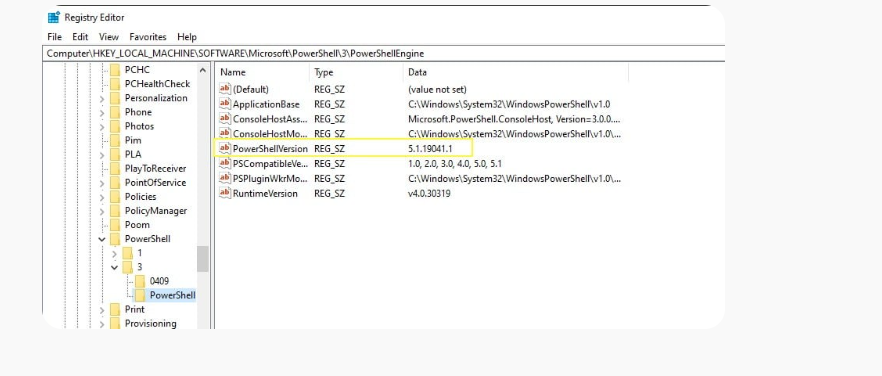Viewport: 882px width, 376px height.
Task: Click the Personalization folder icon
Action: click(x=115, y=98)
